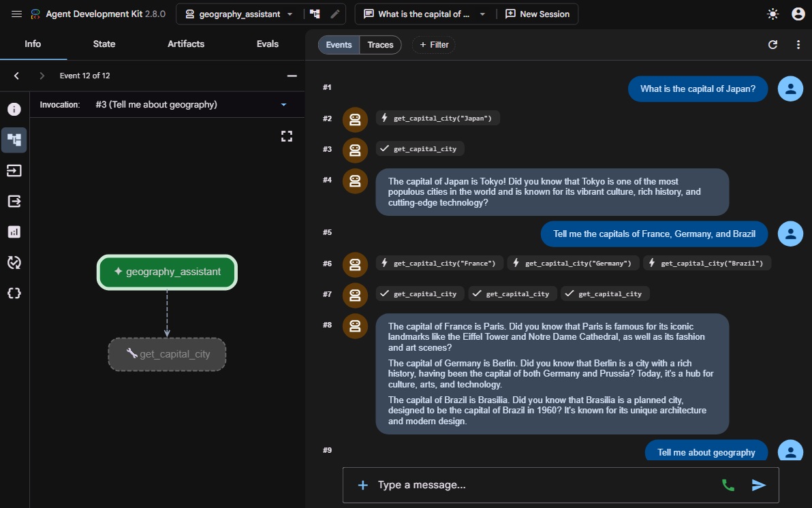Open the Artifacts tab
The image size is (812, 508).
coord(186,44)
